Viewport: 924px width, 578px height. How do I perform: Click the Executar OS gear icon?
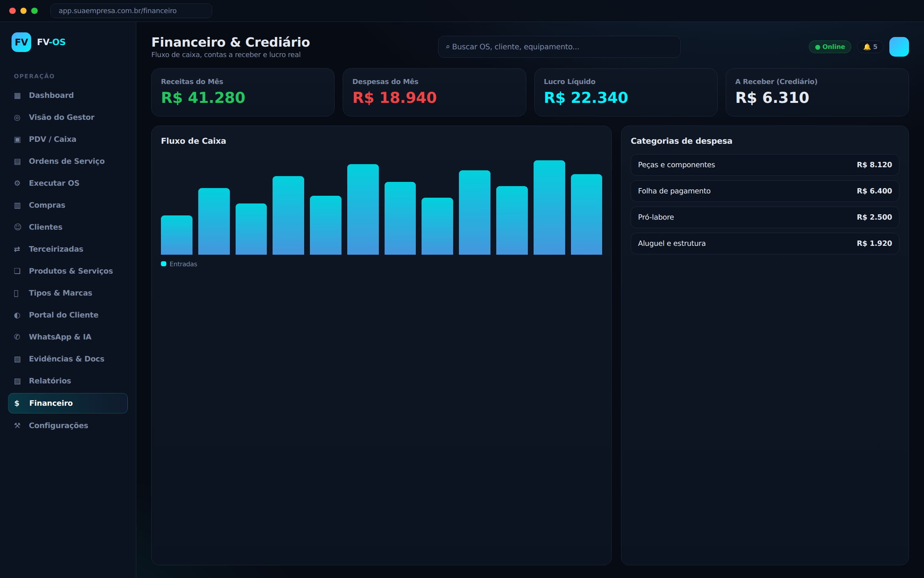tap(17, 183)
